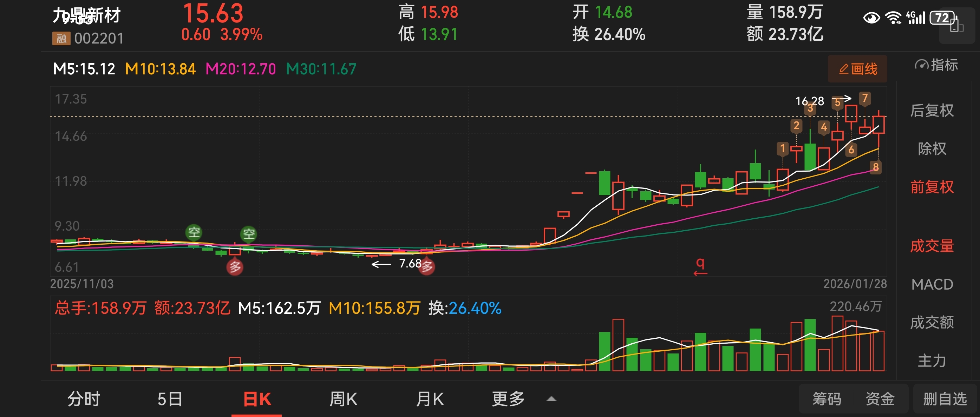Open the 筹码 chip distribution button
The height and width of the screenshot is (417, 980).
coord(827,399)
